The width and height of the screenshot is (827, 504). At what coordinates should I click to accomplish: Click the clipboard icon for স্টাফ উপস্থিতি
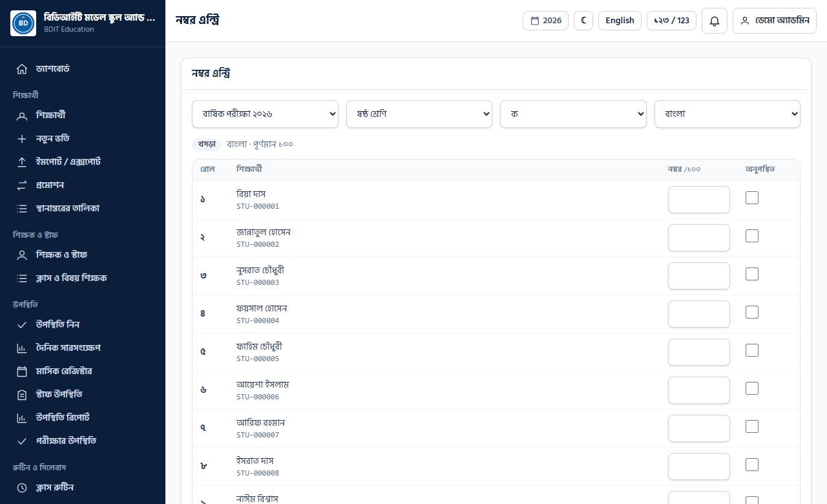(22, 394)
